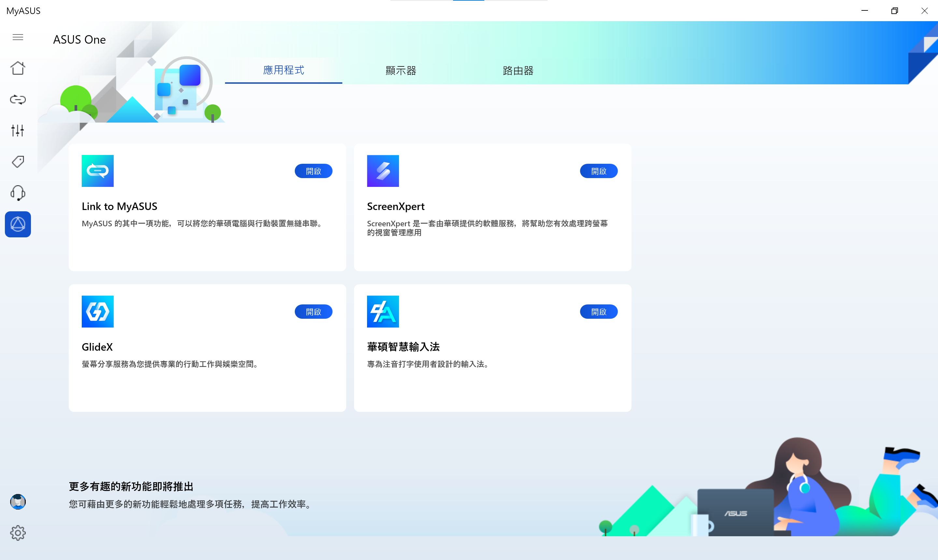Click the GlideX title text
The height and width of the screenshot is (560, 938).
97,347
